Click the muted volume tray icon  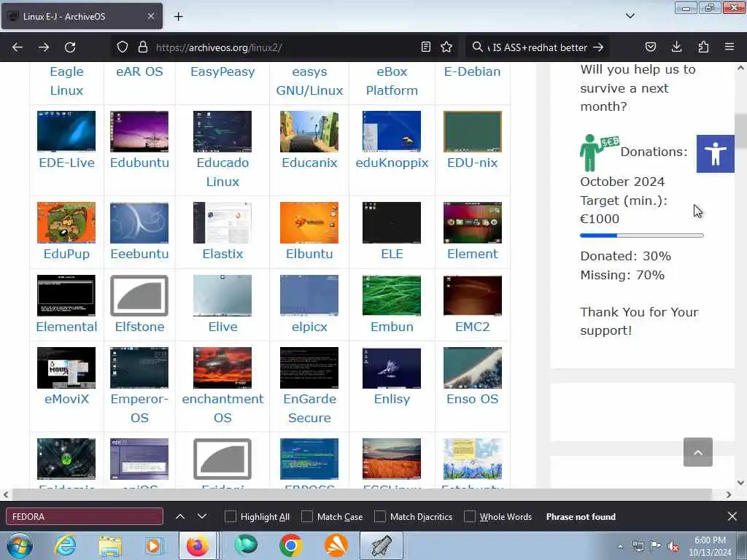(673, 547)
